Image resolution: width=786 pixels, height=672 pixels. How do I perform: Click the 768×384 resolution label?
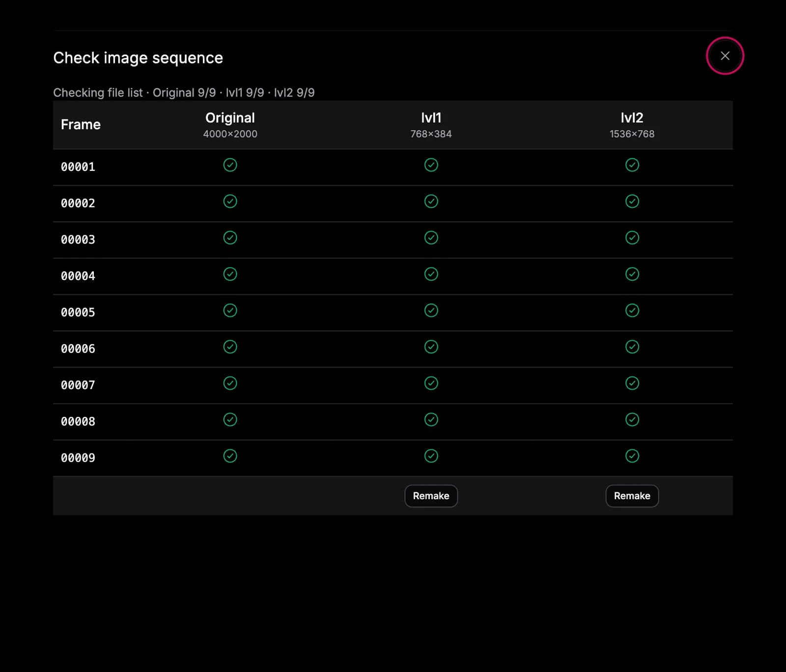pyautogui.click(x=431, y=134)
